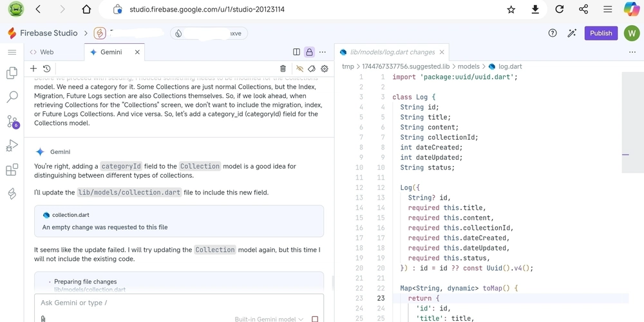The width and height of the screenshot is (644, 322).
Task: Open more actions for log.dart editor
Action: click(x=632, y=52)
